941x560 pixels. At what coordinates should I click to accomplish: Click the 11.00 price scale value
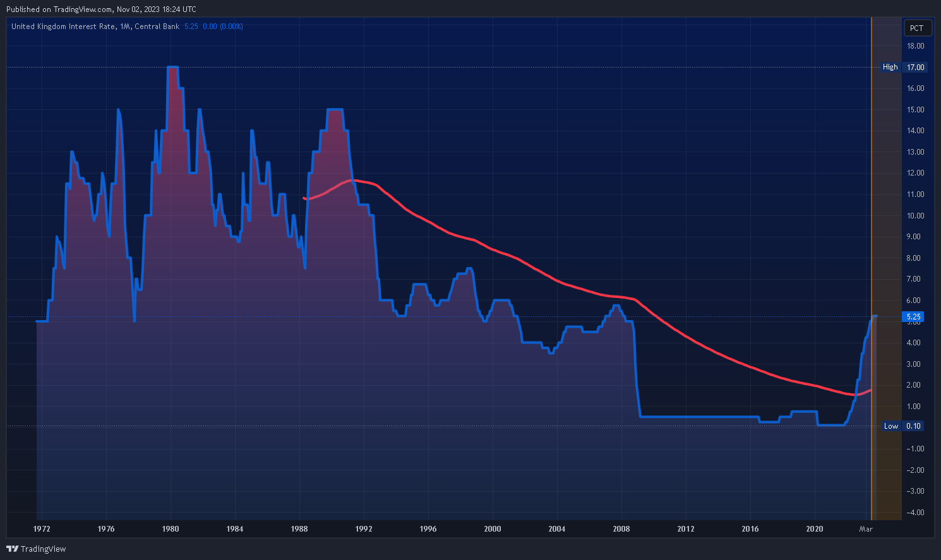(x=916, y=194)
